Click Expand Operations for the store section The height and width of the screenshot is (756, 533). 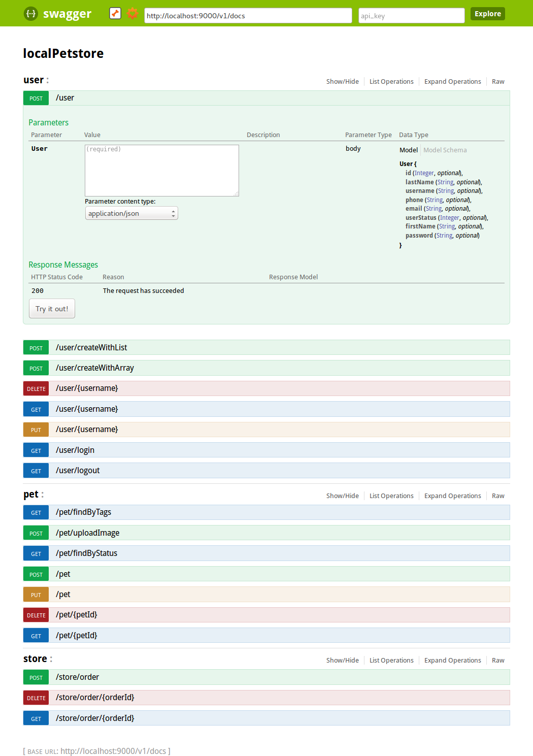click(452, 661)
